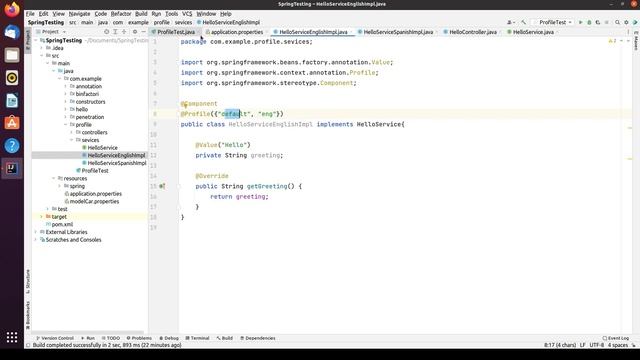
Task: Open IDE settings gear in top toolbar
Action: 626,22
